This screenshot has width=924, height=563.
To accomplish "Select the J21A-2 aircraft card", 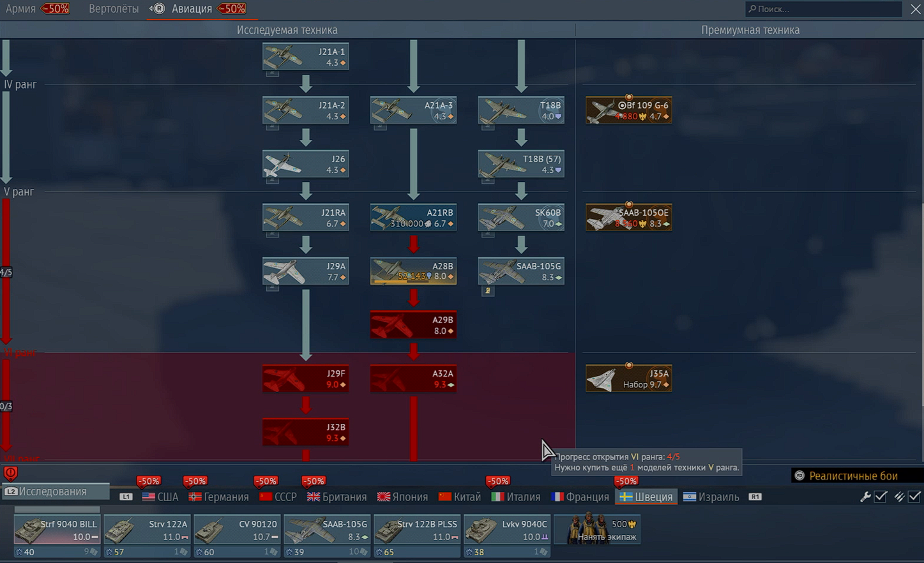I will click(x=305, y=110).
